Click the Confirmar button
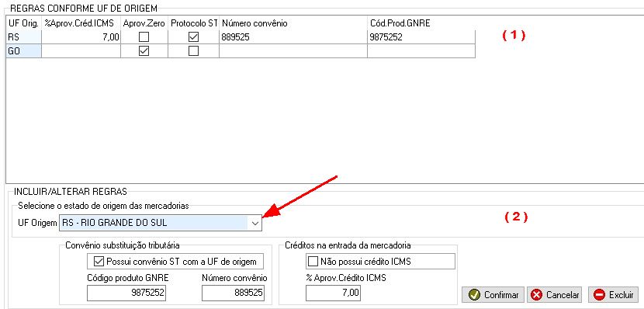Viewport: 644px width, 309px height. 493,294
